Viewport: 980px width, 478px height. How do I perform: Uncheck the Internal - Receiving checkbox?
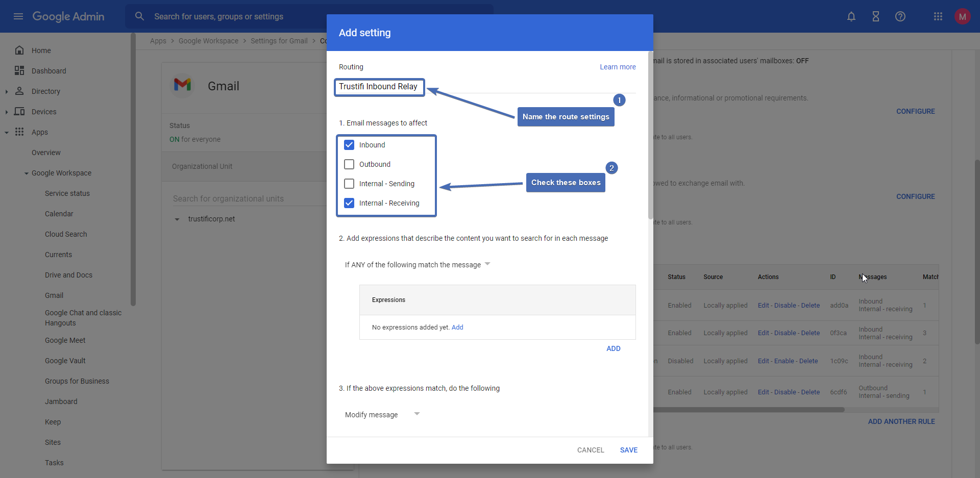click(349, 203)
